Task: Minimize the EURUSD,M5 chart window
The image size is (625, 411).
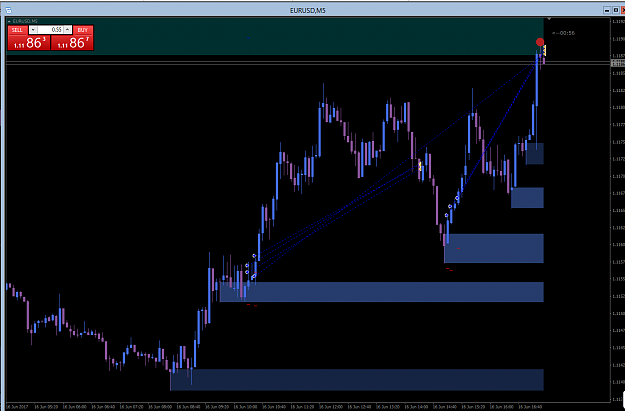Action: tap(607, 10)
